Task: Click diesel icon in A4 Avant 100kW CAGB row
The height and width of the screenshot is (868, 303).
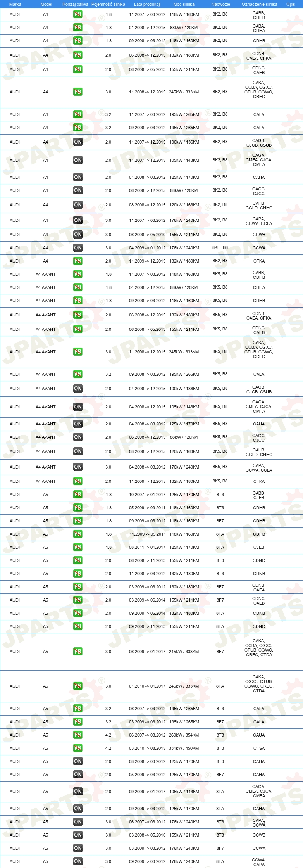Action: [78, 389]
